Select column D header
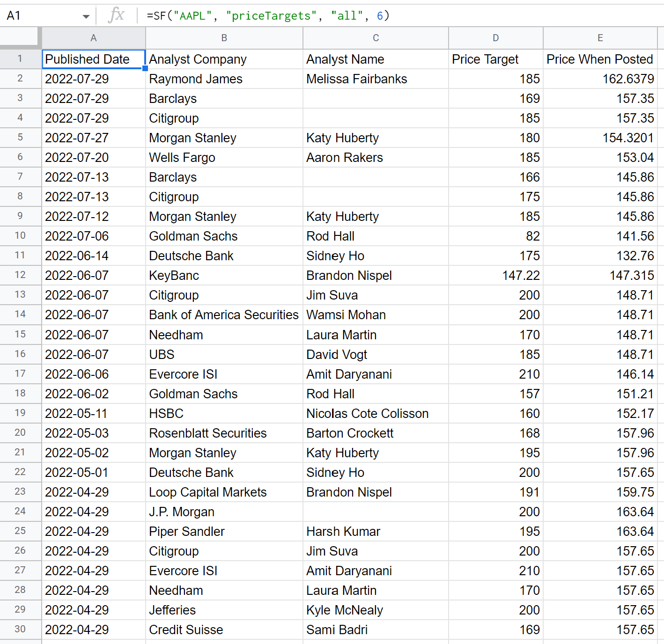Image resolution: width=664 pixels, height=644 pixels. [496, 38]
